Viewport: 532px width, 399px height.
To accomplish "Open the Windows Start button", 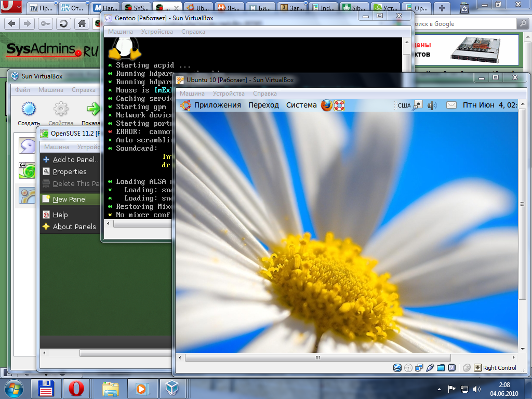I will point(14,389).
